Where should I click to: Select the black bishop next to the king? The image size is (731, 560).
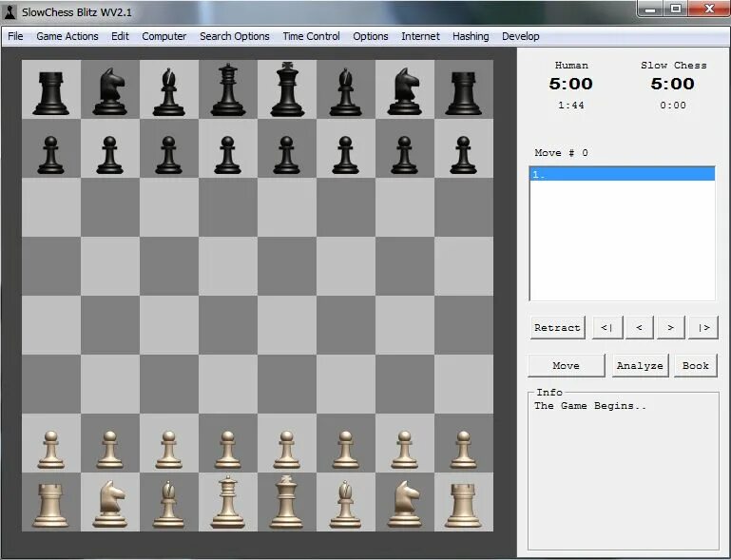(345, 92)
